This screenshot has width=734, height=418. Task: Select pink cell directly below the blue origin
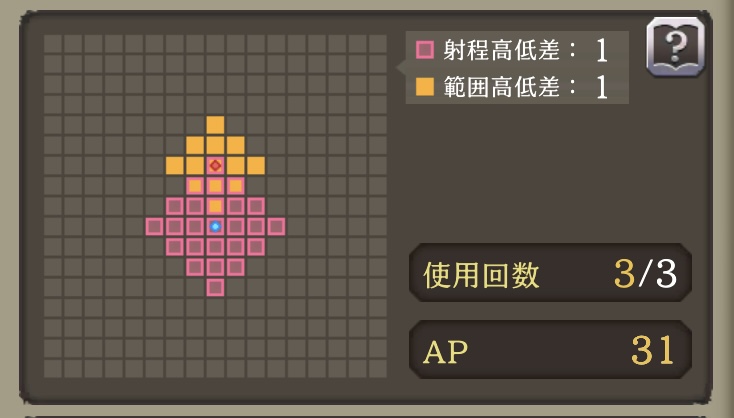click(x=215, y=247)
